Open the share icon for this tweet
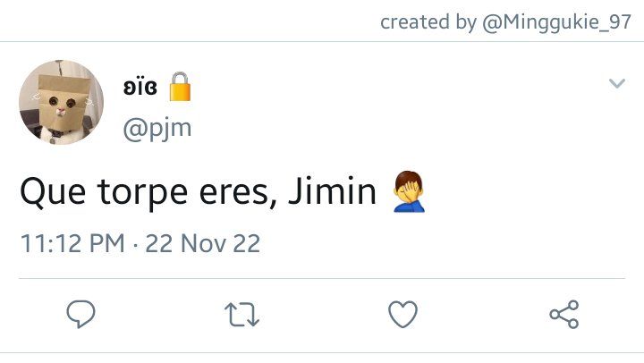The width and height of the screenshot is (644, 363). click(564, 314)
